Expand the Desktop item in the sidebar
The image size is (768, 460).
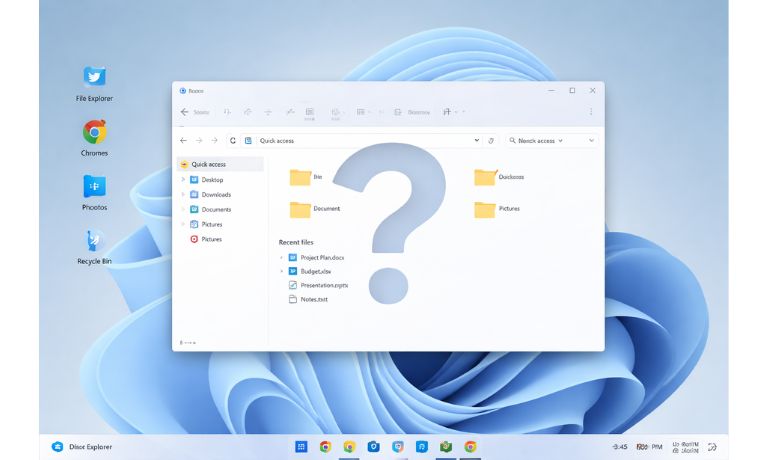(183, 180)
